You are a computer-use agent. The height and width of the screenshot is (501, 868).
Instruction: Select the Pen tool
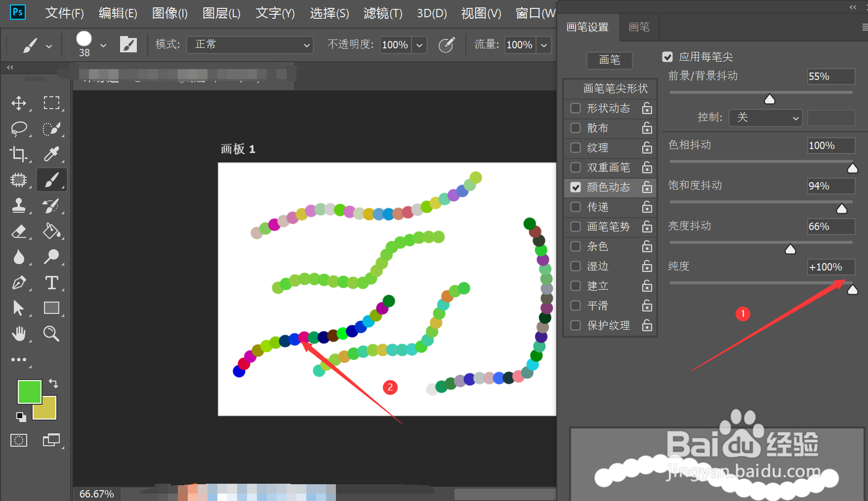pyautogui.click(x=19, y=282)
